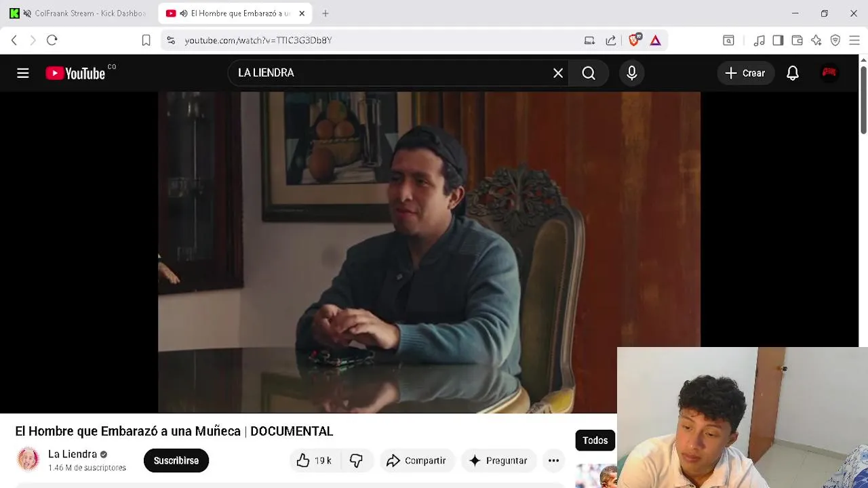868x488 pixels.
Task: Switch to the ColFraank Stream Kick tab
Action: 80,14
